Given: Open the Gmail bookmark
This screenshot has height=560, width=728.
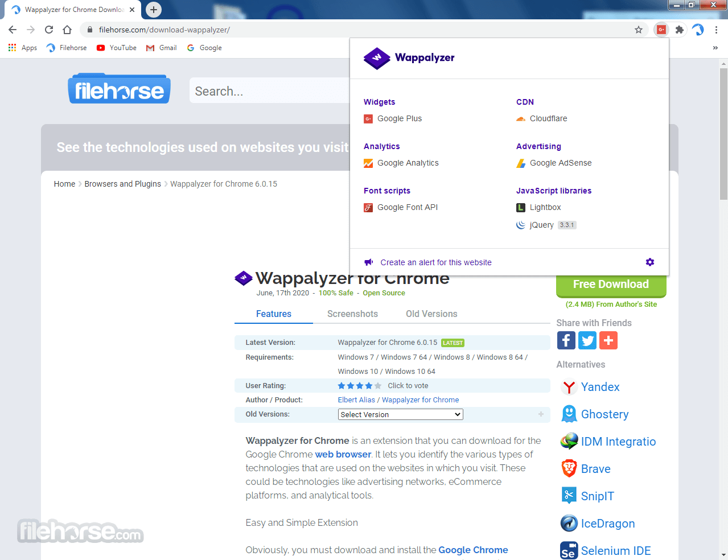Looking at the screenshot, I should (162, 48).
